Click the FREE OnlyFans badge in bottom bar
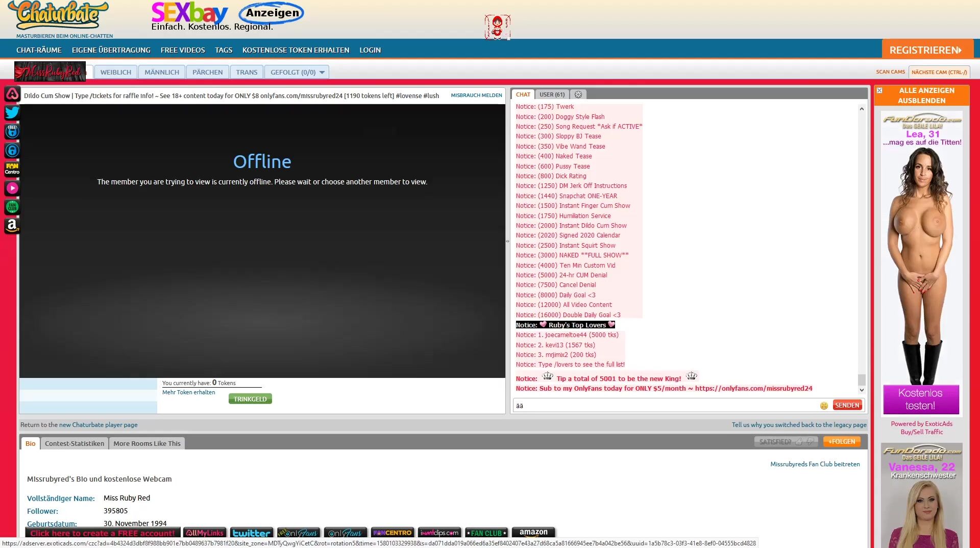 coord(299,533)
